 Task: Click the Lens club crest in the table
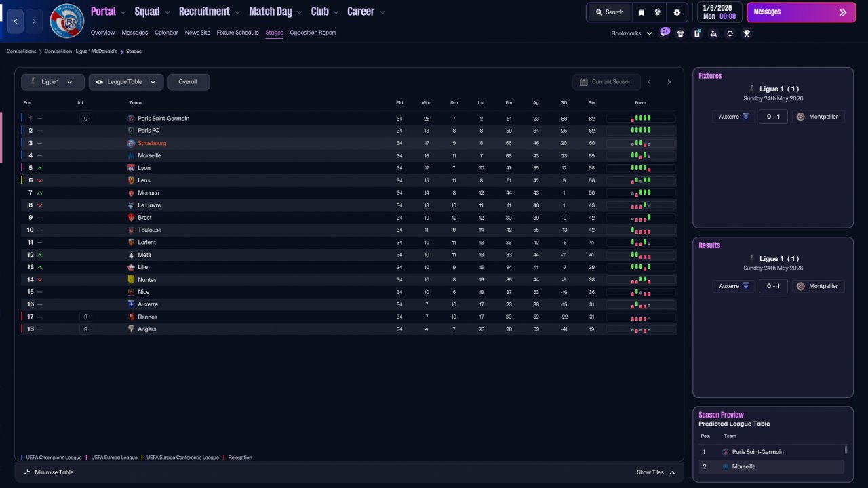tap(131, 180)
